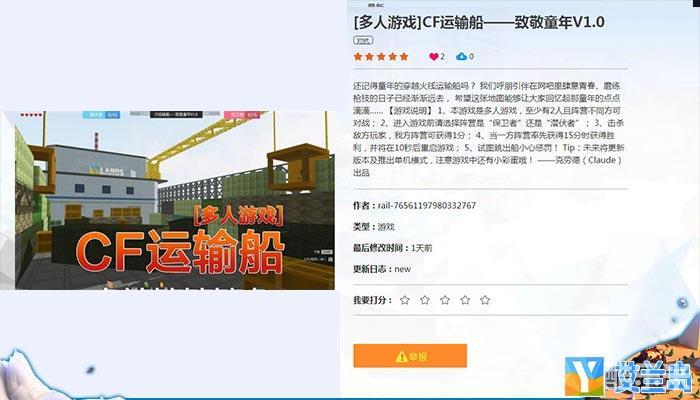Click the blue cloud download icon
Viewport: 700px width, 400px height.
(x=461, y=57)
